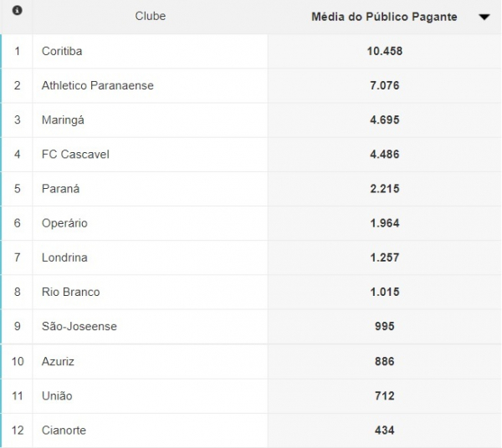
Task: Select the 434 attendance value for Cianorte
Action: click(x=385, y=430)
